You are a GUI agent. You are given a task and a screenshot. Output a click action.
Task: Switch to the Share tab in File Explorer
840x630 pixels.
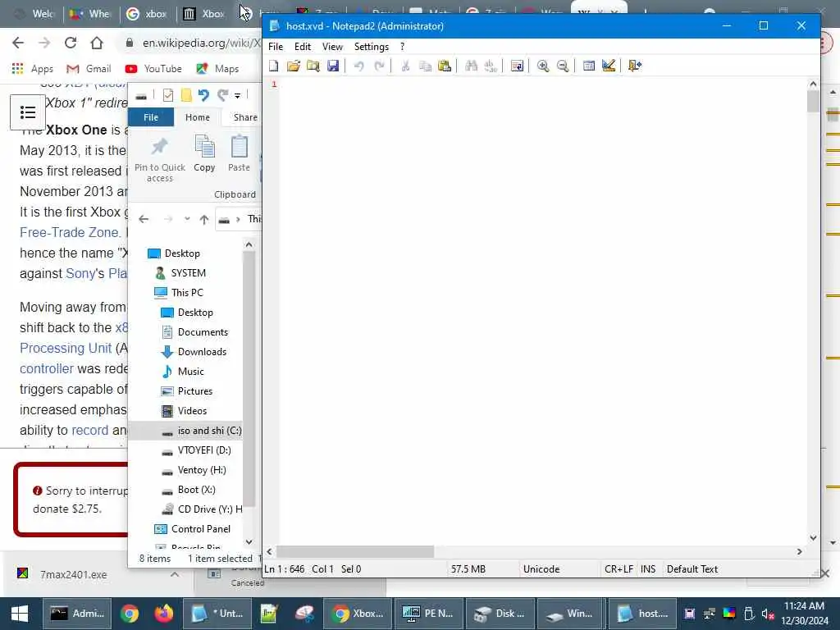245,117
